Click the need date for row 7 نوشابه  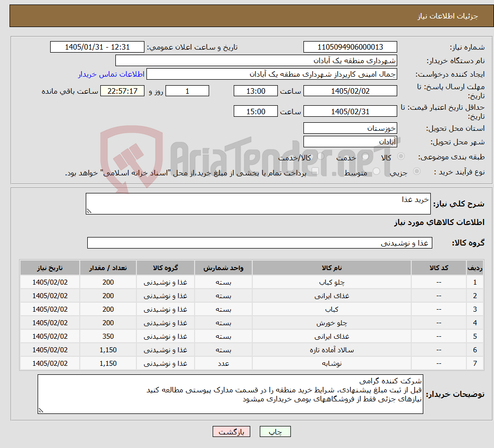pyautogui.click(x=50, y=364)
